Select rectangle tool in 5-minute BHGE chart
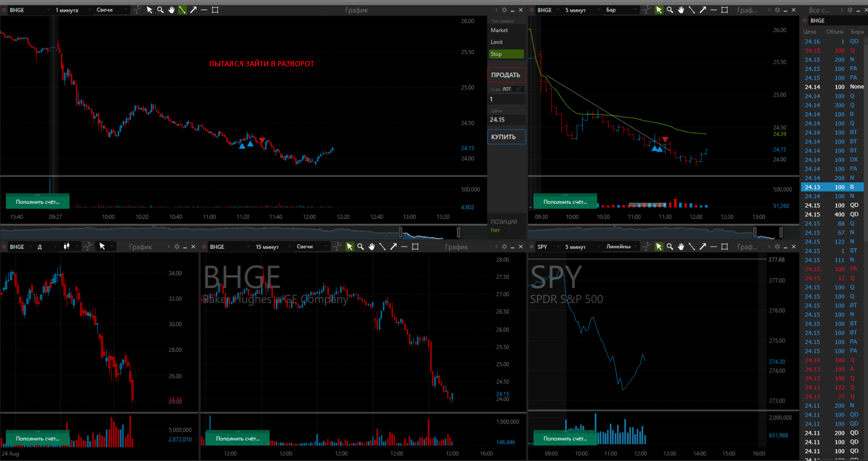The image size is (868, 461). [x=724, y=10]
